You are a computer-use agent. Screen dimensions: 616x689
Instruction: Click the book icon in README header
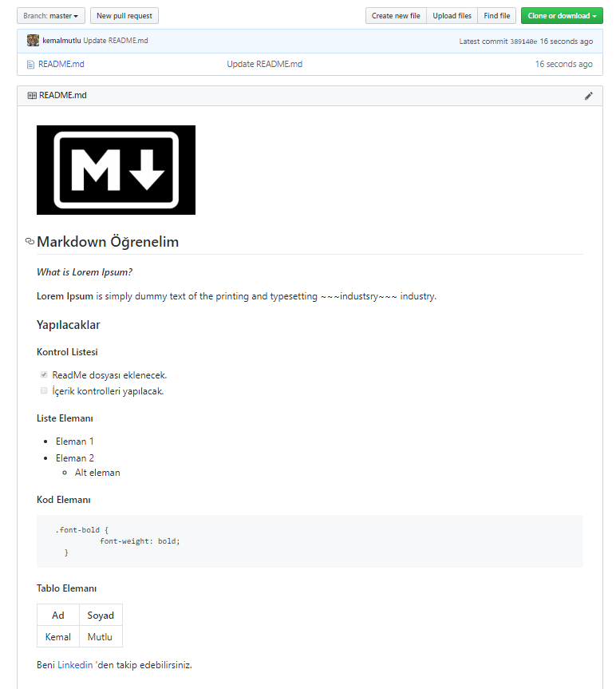click(x=32, y=95)
